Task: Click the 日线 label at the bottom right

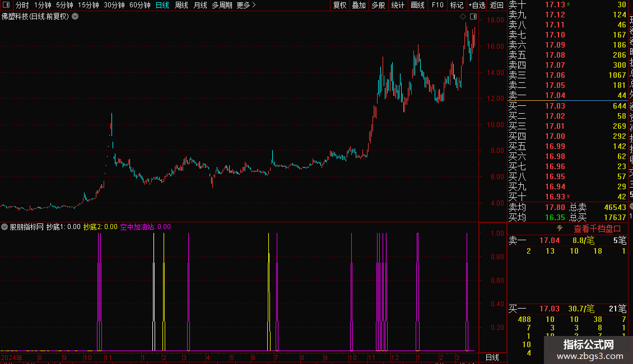Action: click(492, 357)
